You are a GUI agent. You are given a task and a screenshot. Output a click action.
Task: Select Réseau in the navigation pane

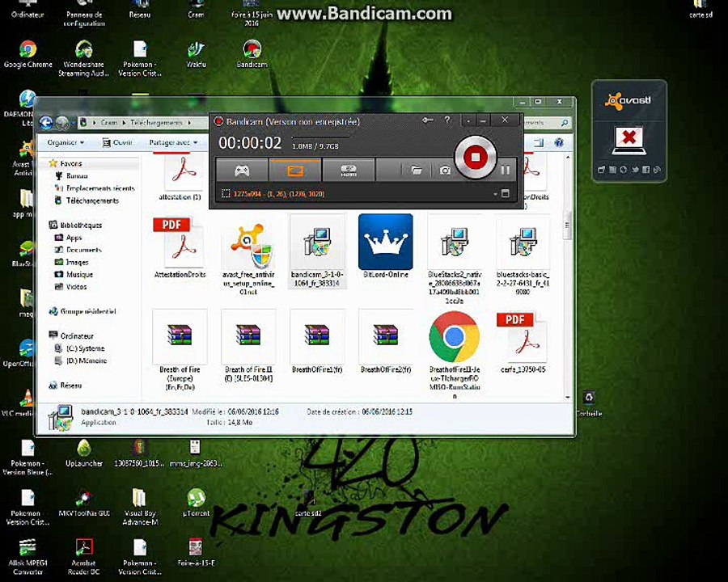pyautogui.click(x=70, y=386)
